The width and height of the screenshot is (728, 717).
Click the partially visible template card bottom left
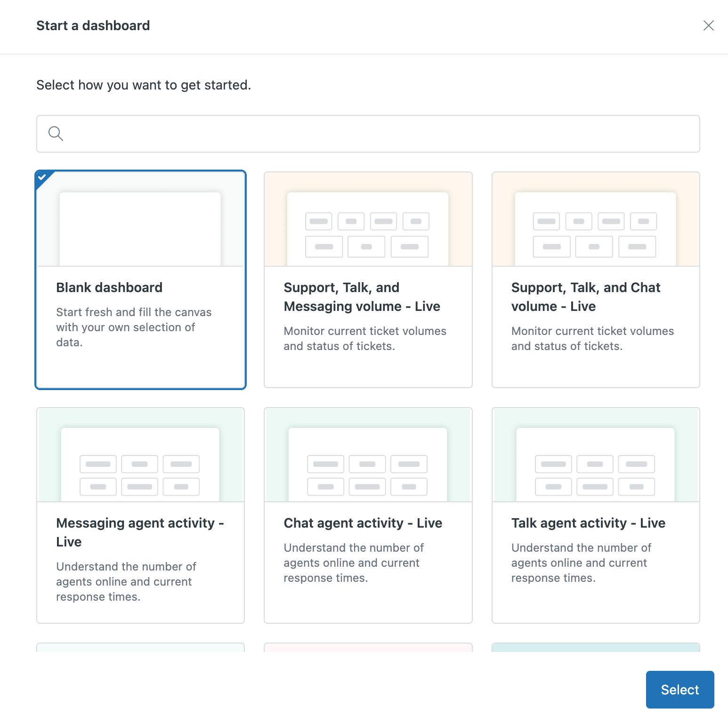[x=140, y=649]
